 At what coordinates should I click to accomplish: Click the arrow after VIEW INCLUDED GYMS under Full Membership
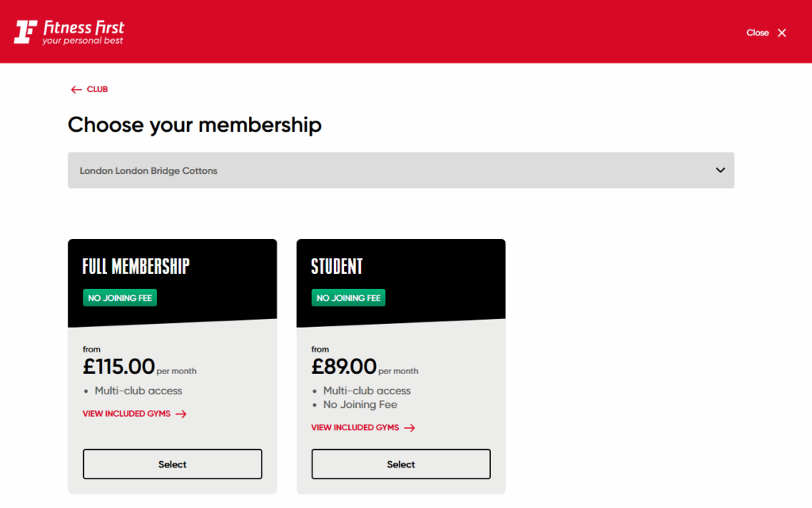[182, 414]
